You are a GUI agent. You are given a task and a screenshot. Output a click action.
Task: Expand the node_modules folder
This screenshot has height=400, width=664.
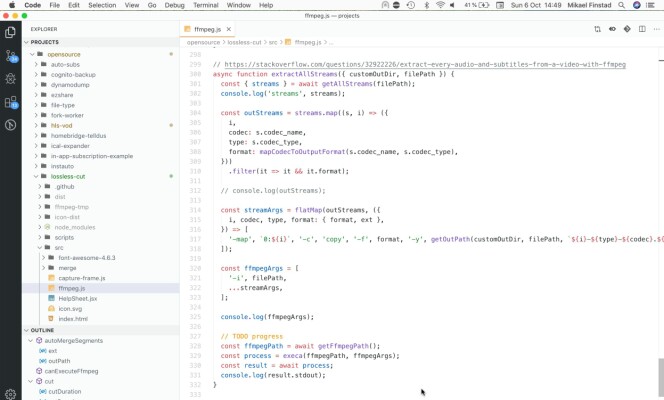40,227
